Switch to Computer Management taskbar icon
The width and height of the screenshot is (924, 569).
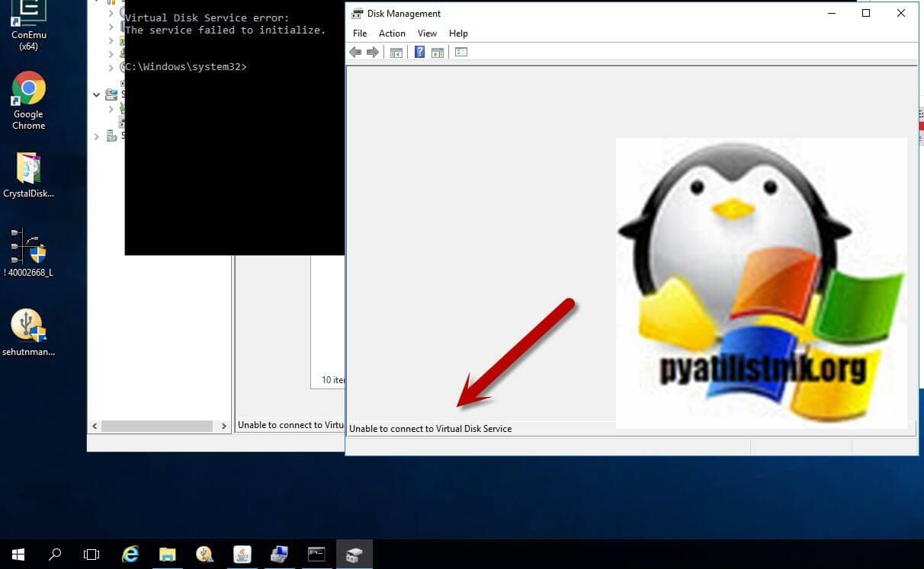[279, 554]
